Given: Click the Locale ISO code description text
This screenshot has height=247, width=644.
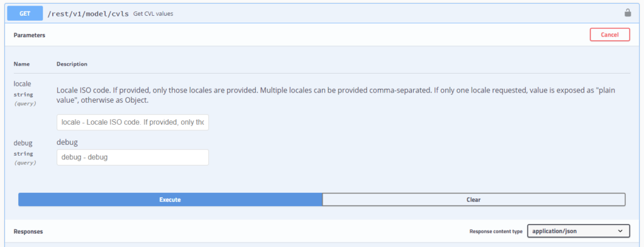Looking at the screenshot, I should pos(336,95).
